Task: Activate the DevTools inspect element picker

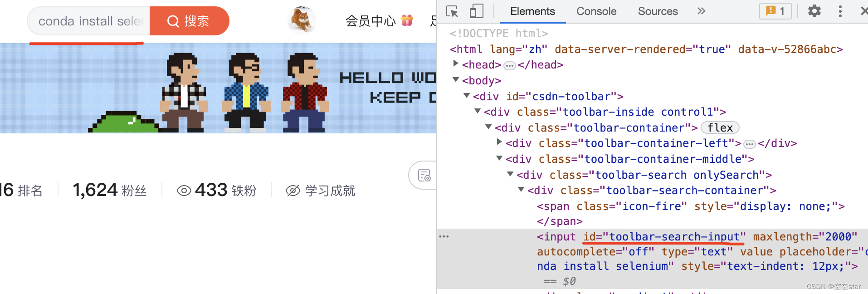Action: tap(452, 11)
